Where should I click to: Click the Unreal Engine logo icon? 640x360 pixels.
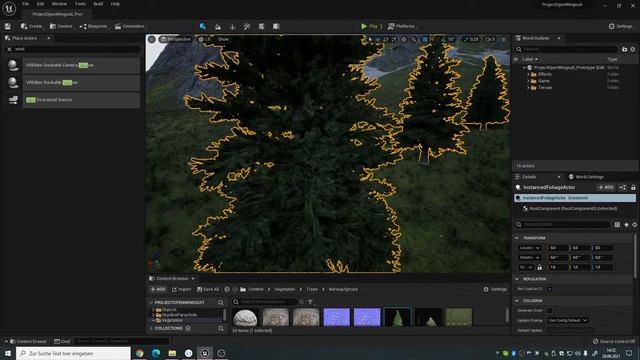9,8
